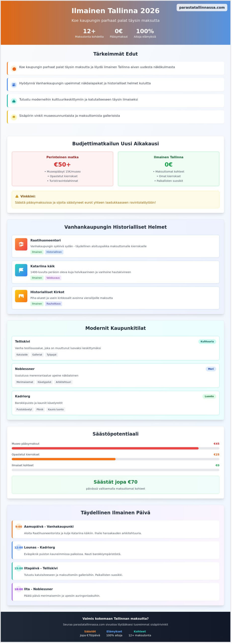This screenshot has height=644, width=235.
Task: Click the yellow icon beside the Sisäpiirin vinkit benefit
Action: point(14,117)
